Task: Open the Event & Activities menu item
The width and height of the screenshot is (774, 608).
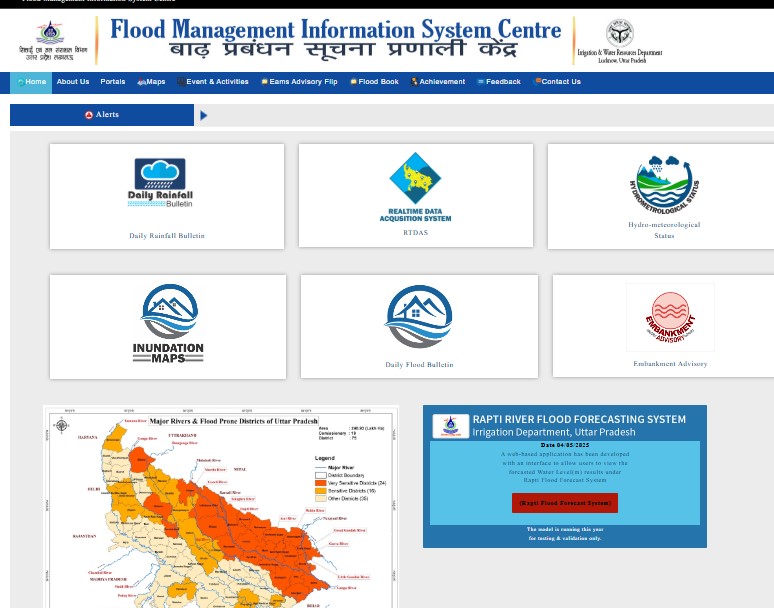Action: 213,82
